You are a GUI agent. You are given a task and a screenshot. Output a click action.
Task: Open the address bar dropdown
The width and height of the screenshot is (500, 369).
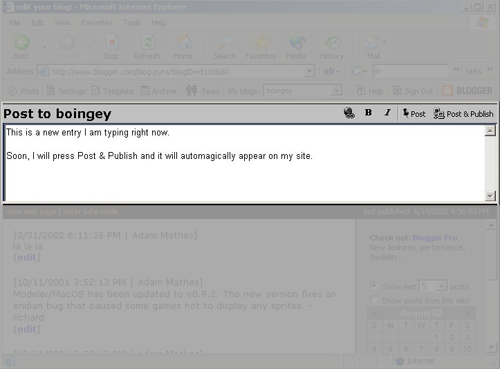pyautogui.click(x=309, y=71)
